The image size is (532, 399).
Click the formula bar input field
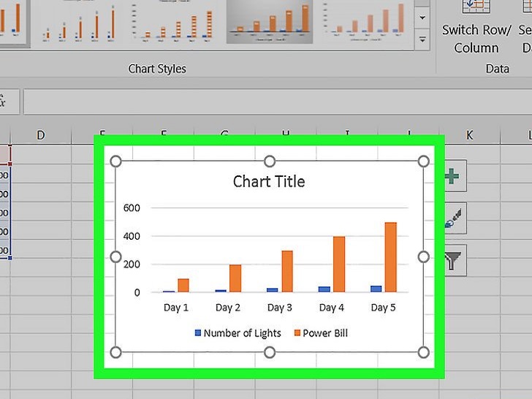coord(278,102)
